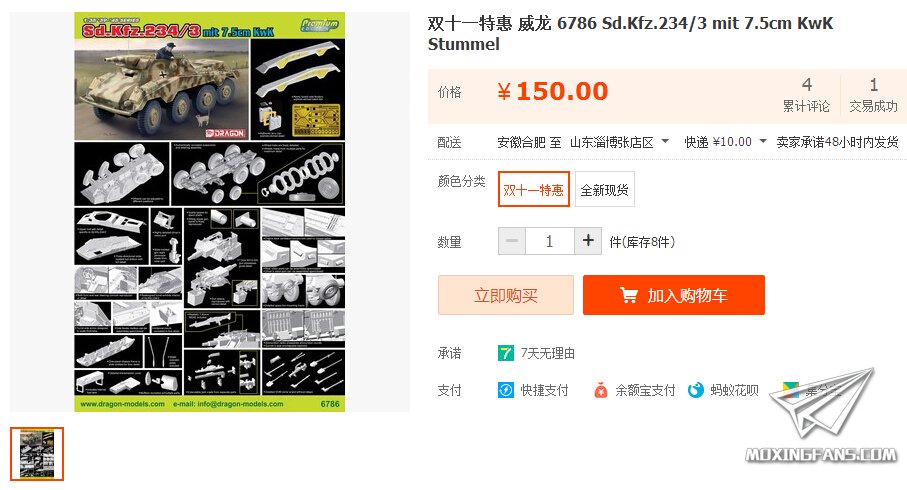Expand the 山东淄博张店区 destination dropdown
907x490 pixels.
[619, 142]
